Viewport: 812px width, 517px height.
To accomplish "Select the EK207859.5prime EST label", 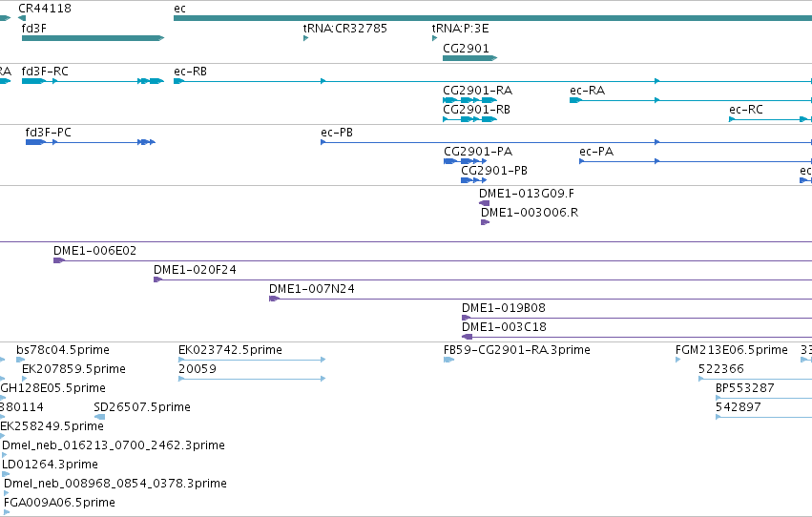I will tap(73, 369).
